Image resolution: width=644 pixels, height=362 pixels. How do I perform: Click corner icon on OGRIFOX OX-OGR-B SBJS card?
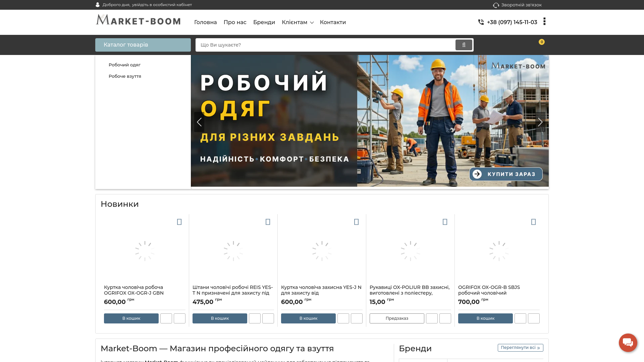click(x=534, y=222)
